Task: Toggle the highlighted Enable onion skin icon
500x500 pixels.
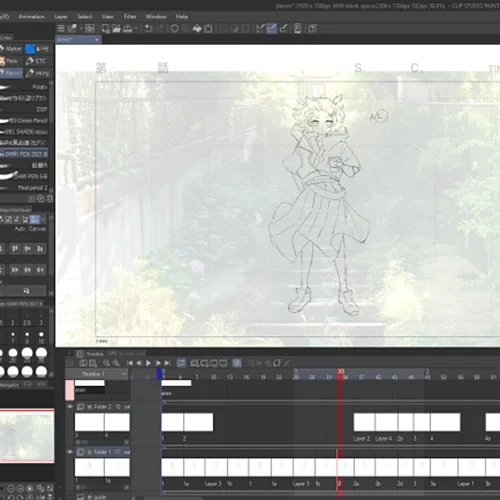Action: point(237,363)
